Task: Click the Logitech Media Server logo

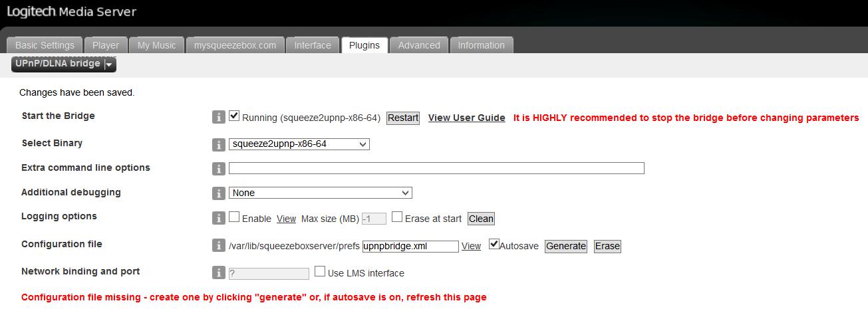Action: (71, 12)
